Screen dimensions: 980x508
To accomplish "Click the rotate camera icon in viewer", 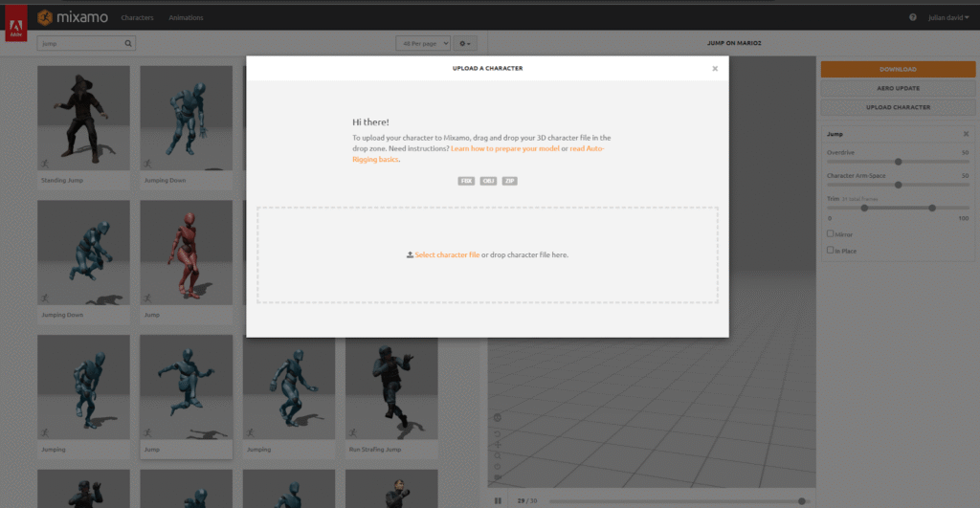I will click(x=498, y=433).
